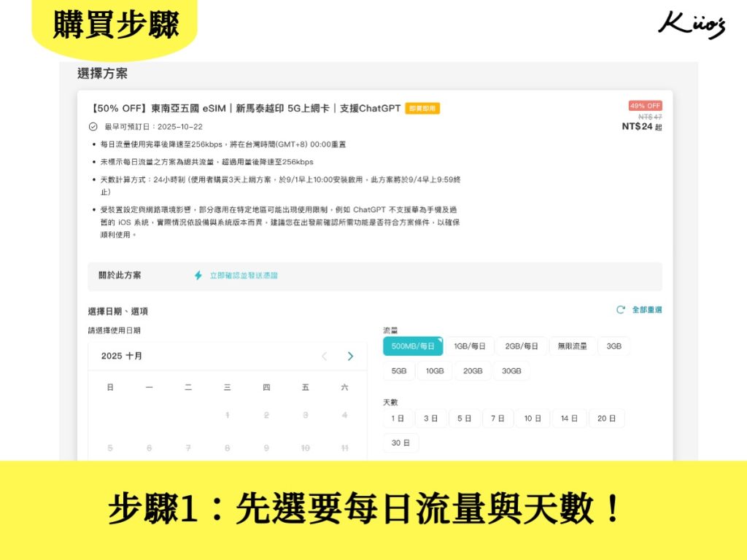
Task: Select the 500MB/每日 data option
Action: pyautogui.click(x=413, y=346)
